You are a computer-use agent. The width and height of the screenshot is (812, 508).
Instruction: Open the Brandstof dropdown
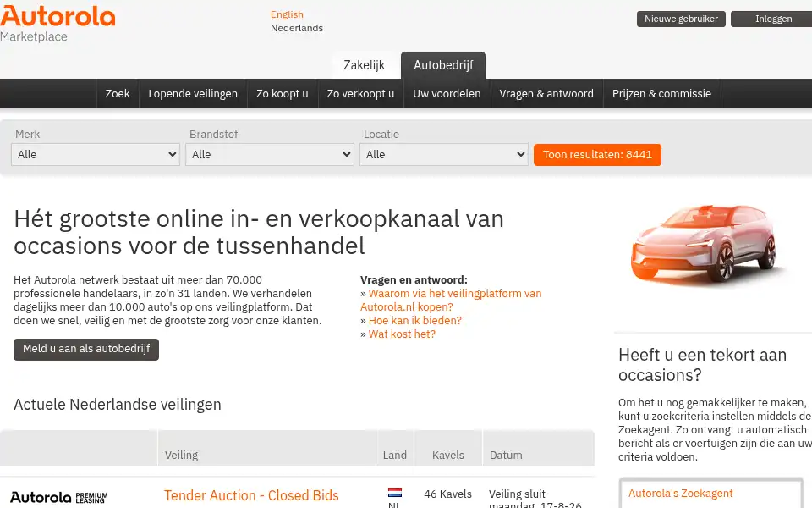[269, 154]
